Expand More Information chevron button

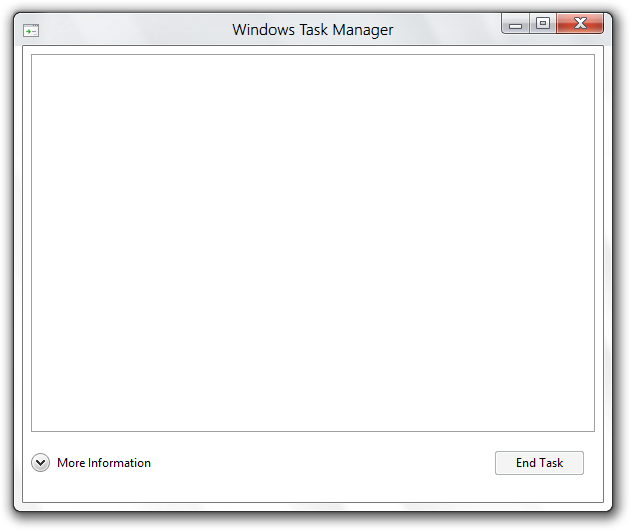(40, 463)
